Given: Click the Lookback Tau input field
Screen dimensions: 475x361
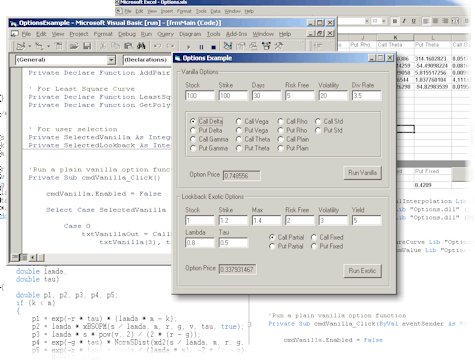Looking at the screenshot, I should [233, 243].
